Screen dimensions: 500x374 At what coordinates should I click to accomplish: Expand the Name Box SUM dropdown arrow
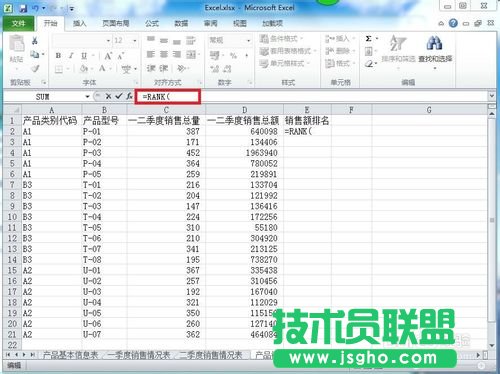point(87,96)
